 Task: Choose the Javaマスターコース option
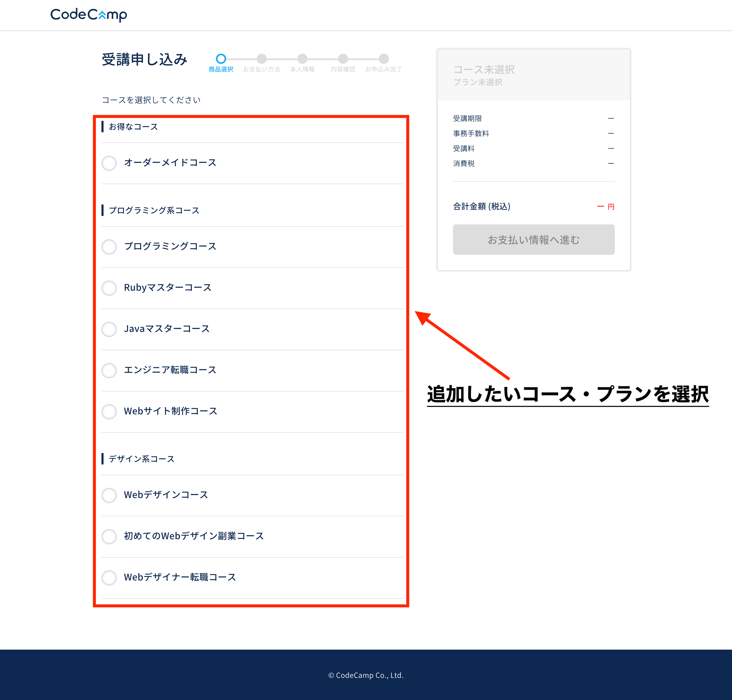109,329
